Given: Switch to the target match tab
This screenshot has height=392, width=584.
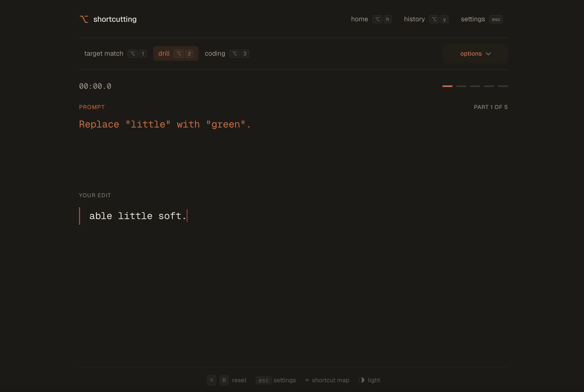Looking at the screenshot, I should (x=115, y=54).
